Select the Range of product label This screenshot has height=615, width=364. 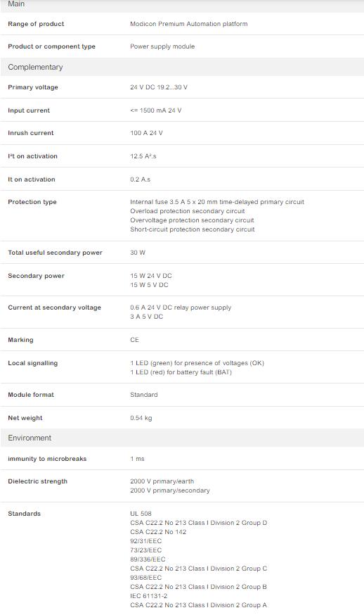[x=36, y=24]
